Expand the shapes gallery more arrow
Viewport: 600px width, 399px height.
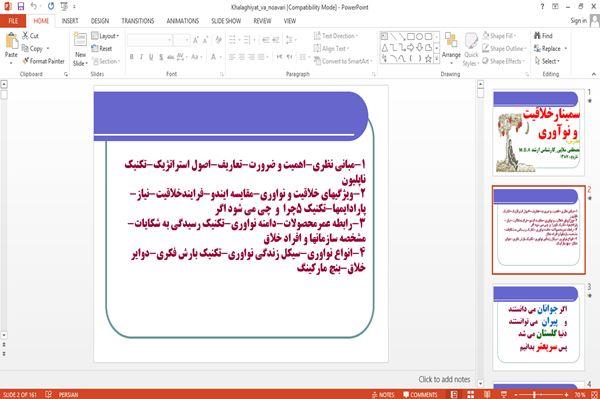coord(436,59)
